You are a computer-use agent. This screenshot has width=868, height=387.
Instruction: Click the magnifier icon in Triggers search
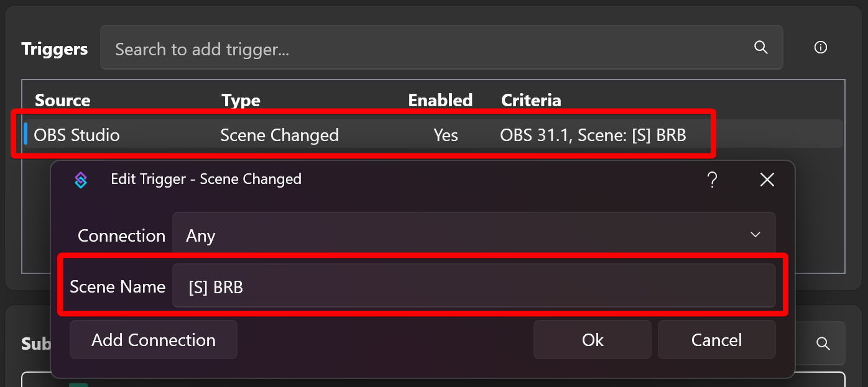[x=760, y=48]
